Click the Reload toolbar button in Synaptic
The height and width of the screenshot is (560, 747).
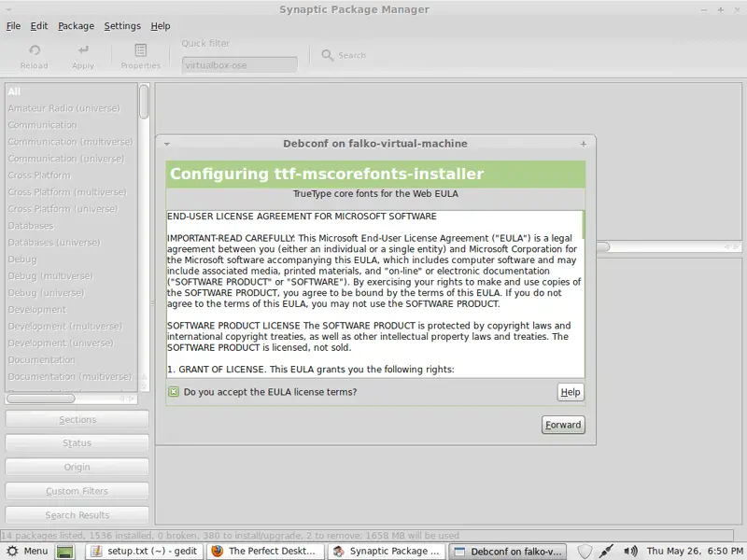pyautogui.click(x=35, y=56)
